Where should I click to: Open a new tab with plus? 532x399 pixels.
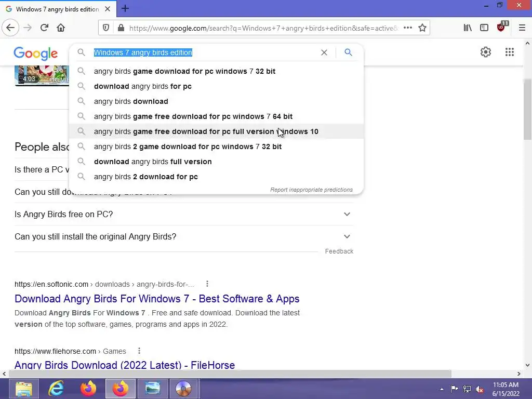point(125,8)
